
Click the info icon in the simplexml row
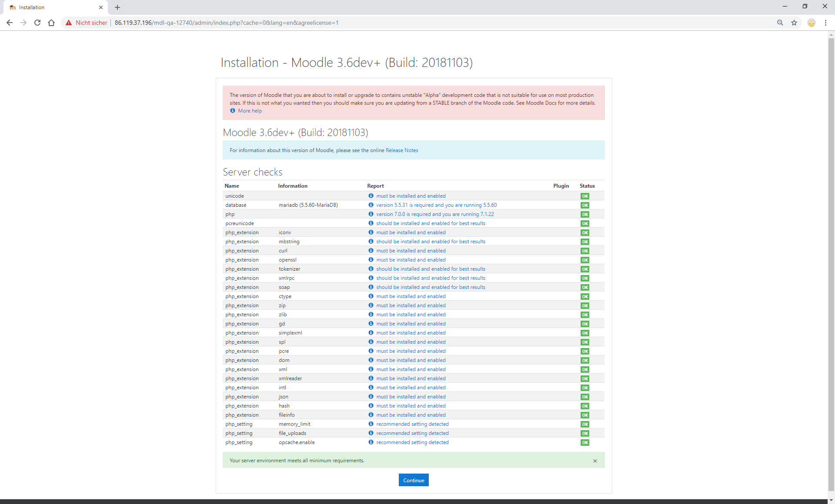(371, 333)
